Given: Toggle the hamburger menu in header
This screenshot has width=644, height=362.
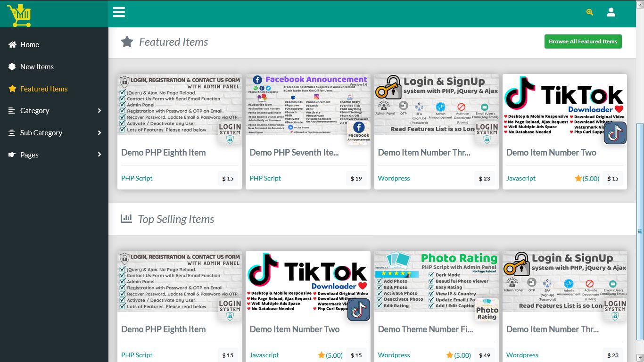Looking at the screenshot, I should click(119, 12).
